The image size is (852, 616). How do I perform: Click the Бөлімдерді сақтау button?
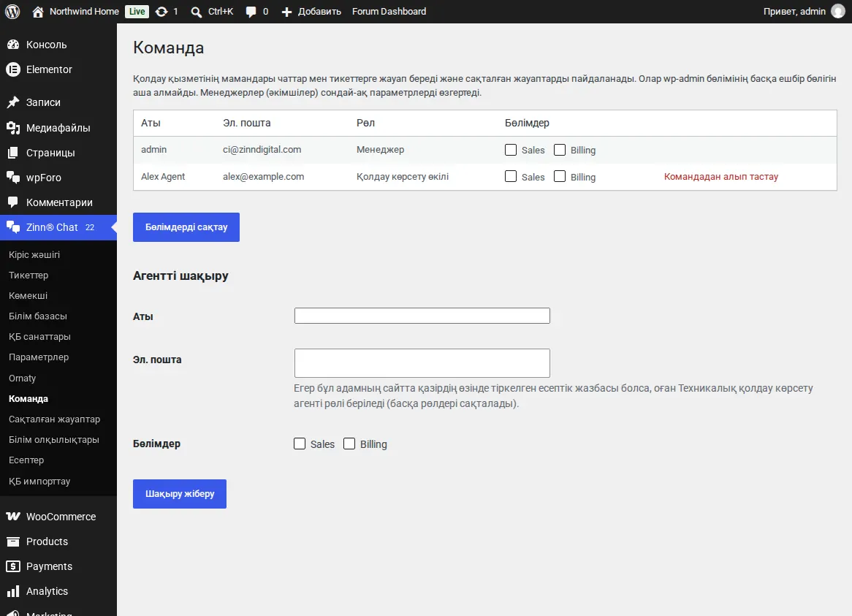186,227
